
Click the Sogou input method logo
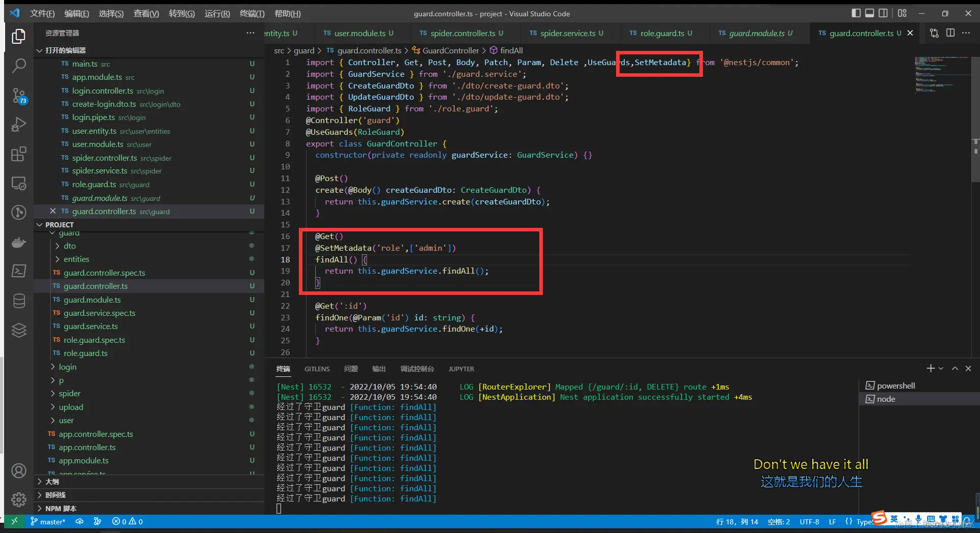click(880, 518)
